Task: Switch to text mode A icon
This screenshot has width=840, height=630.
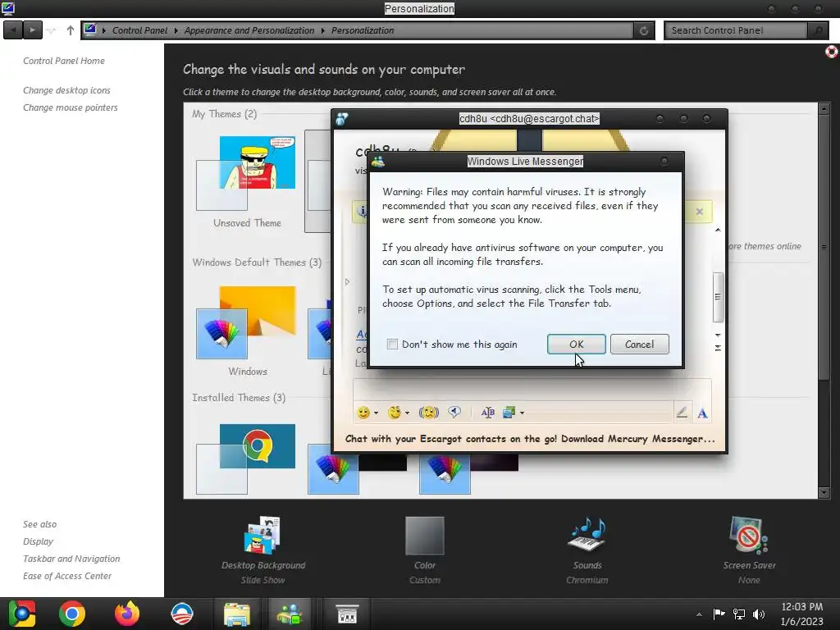Action: 702,413
